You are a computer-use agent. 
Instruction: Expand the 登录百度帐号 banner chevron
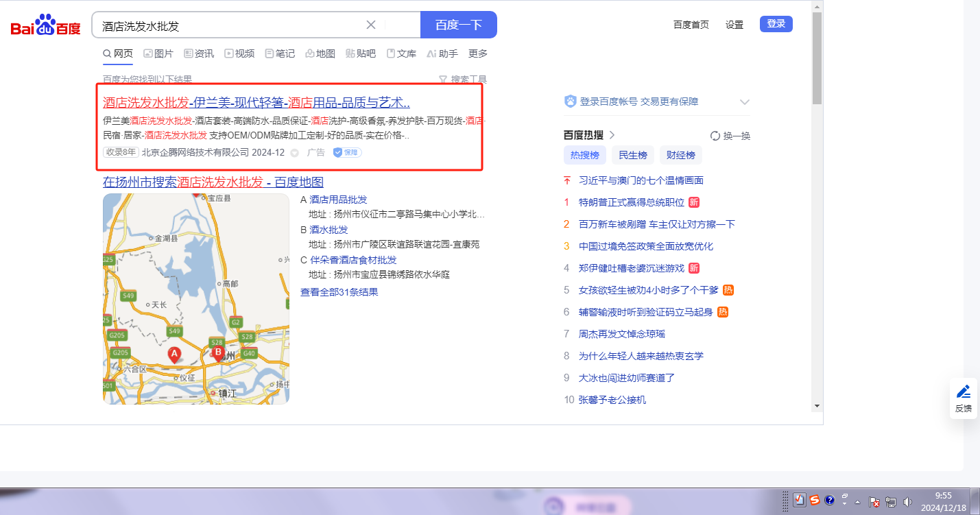point(745,102)
